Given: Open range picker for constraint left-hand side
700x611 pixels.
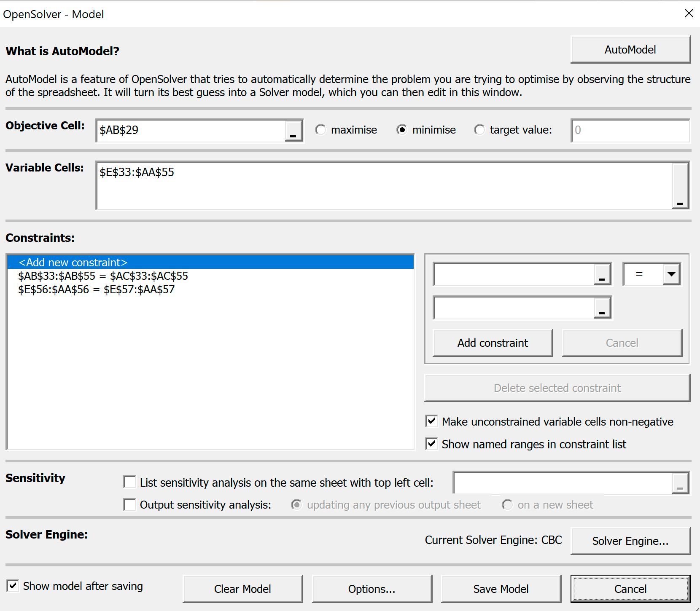Looking at the screenshot, I should [602, 274].
